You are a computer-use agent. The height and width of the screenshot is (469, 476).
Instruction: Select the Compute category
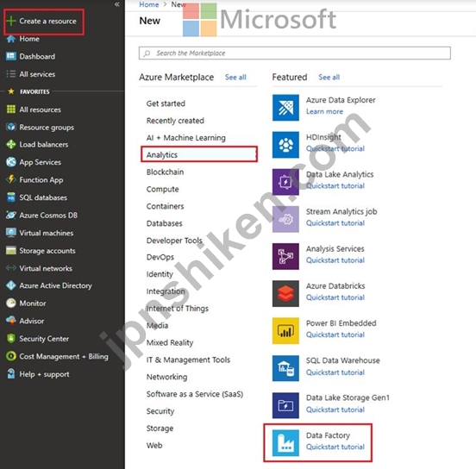coord(162,189)
